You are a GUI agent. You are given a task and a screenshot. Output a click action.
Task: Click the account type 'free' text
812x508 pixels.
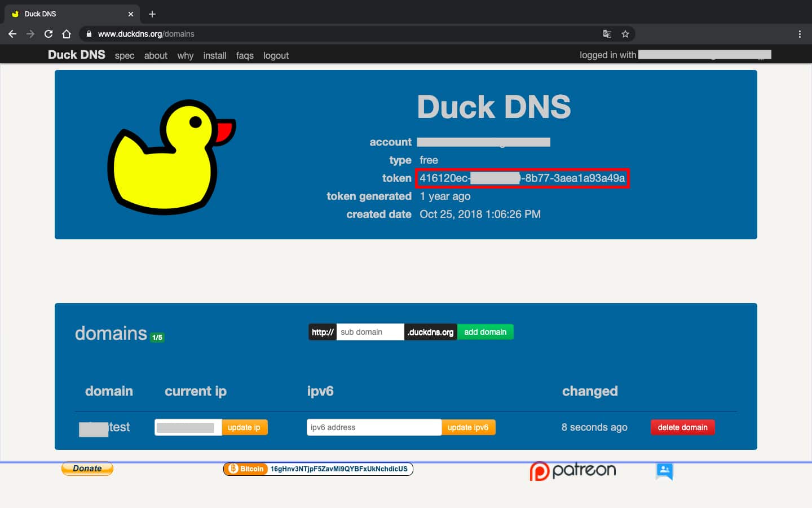[x=429, y=160]
